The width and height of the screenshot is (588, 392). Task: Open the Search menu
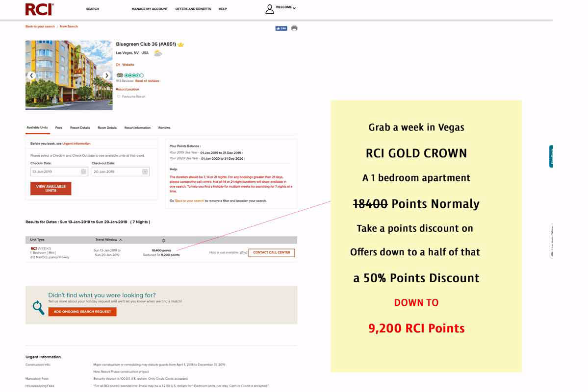[93, 9]
